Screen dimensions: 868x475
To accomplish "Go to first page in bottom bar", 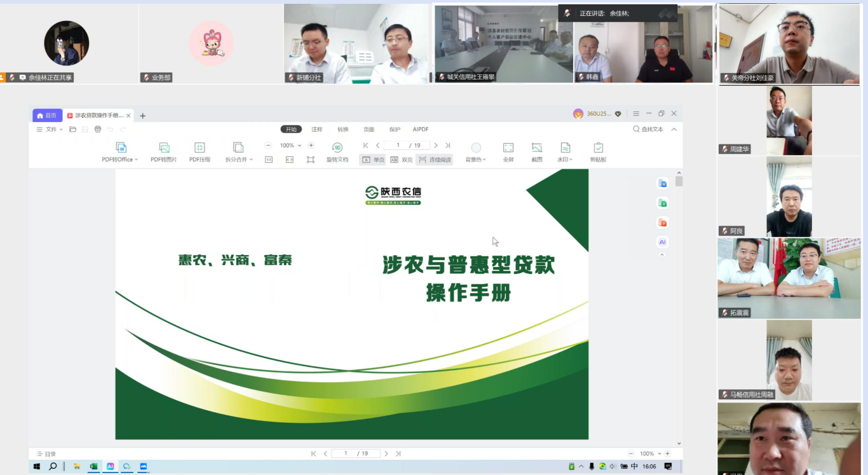I will point(313,453).
